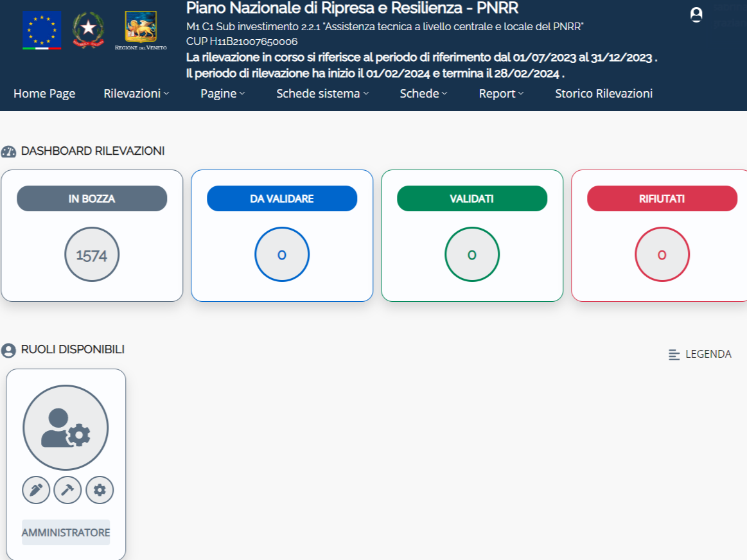Expand the Pagine dropdown menu

coord(222,94)
